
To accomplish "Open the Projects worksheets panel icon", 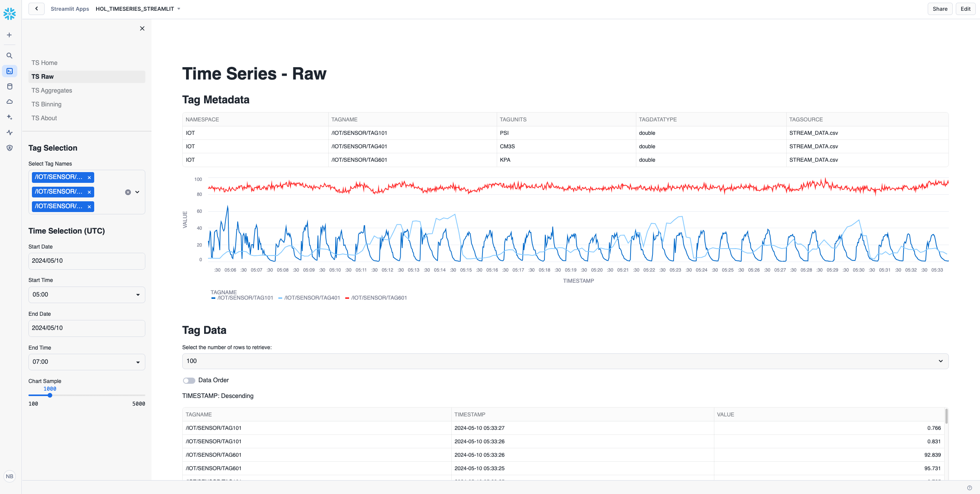I will [x=9, y=71].
